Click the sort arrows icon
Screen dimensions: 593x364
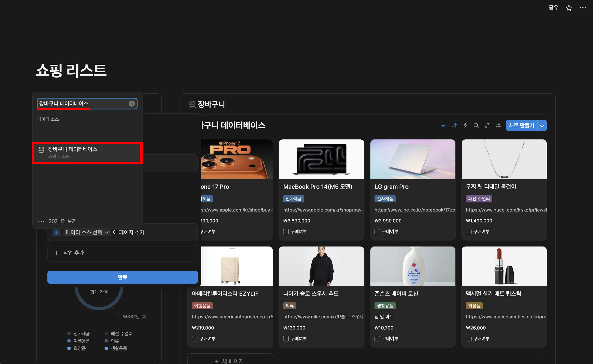pos(454,125)
